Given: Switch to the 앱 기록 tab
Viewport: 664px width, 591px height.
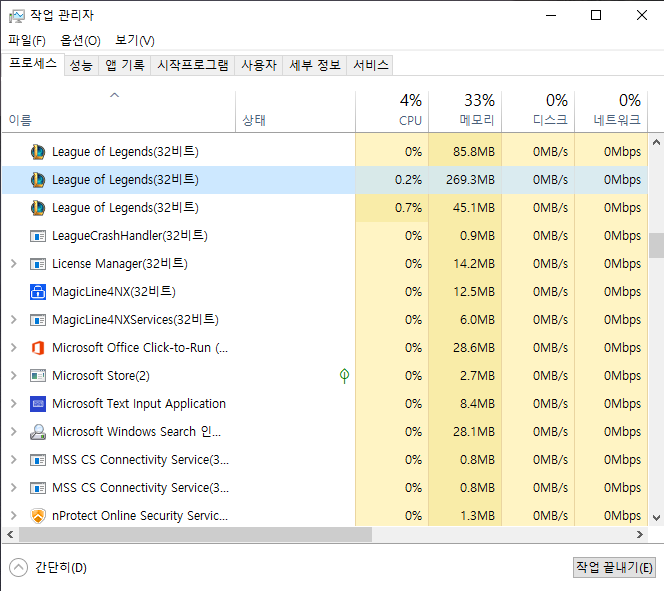Looking at the screenshot, I should tap(124, 65).
